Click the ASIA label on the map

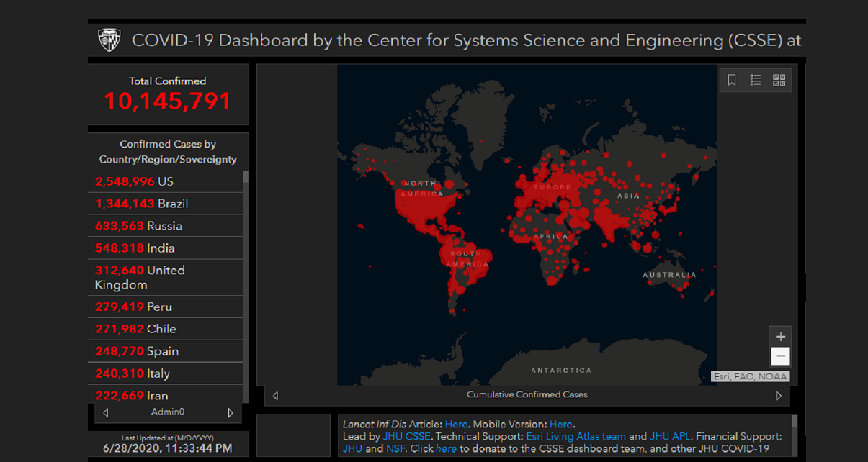[628, 196]
